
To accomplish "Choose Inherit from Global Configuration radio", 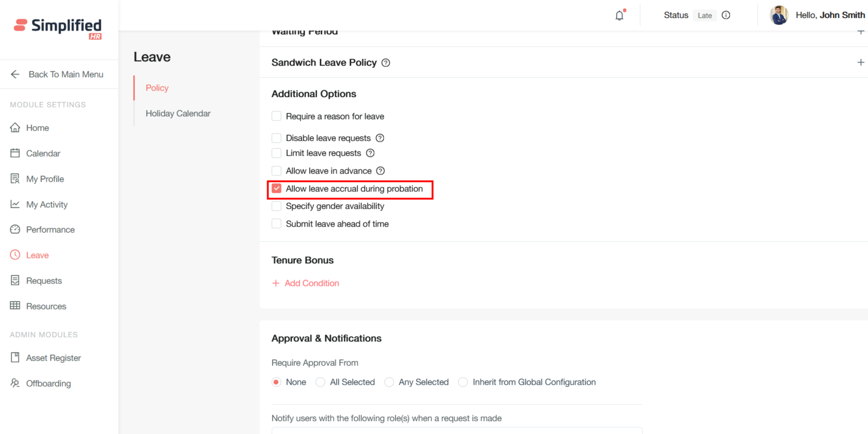I will pos(463,382).
